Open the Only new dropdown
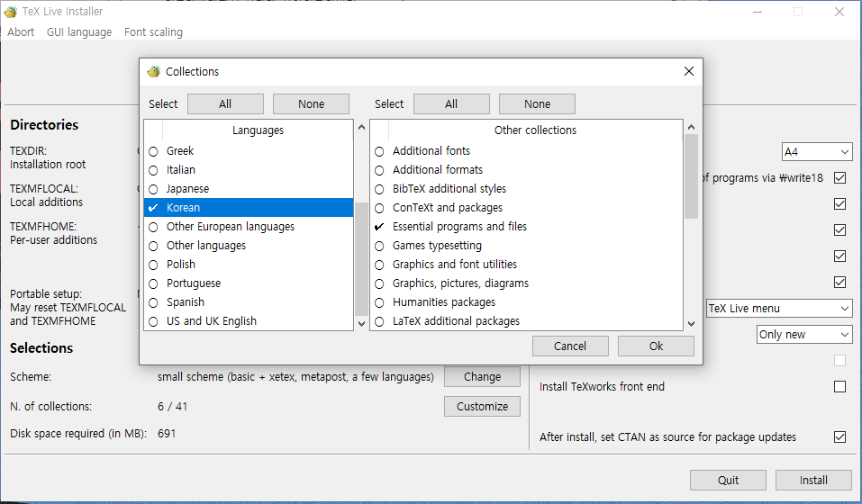The height and width of the screenshot is (504, 862). pos(805,335)
